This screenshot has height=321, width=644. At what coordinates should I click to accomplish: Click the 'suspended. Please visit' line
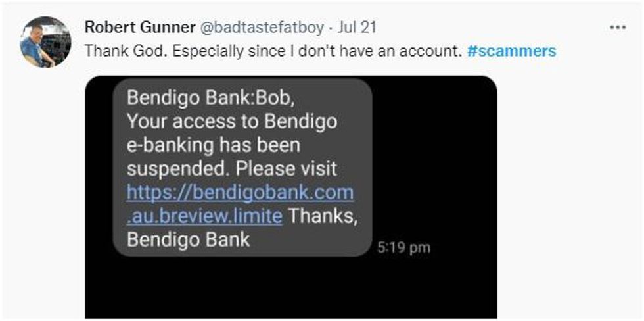click(232, 169)
